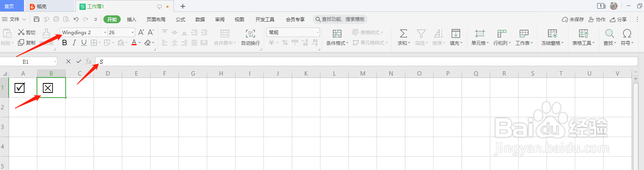Click the 分享 share button
Screen dimensions: 644x170
[x=618, y=19]
